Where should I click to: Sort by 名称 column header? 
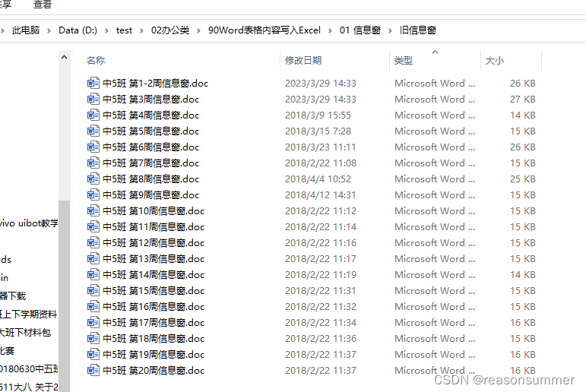[x=96, y=60]
